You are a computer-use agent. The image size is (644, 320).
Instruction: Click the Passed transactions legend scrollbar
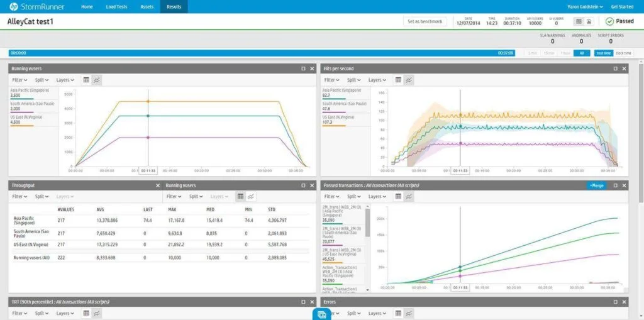point(367,222)
